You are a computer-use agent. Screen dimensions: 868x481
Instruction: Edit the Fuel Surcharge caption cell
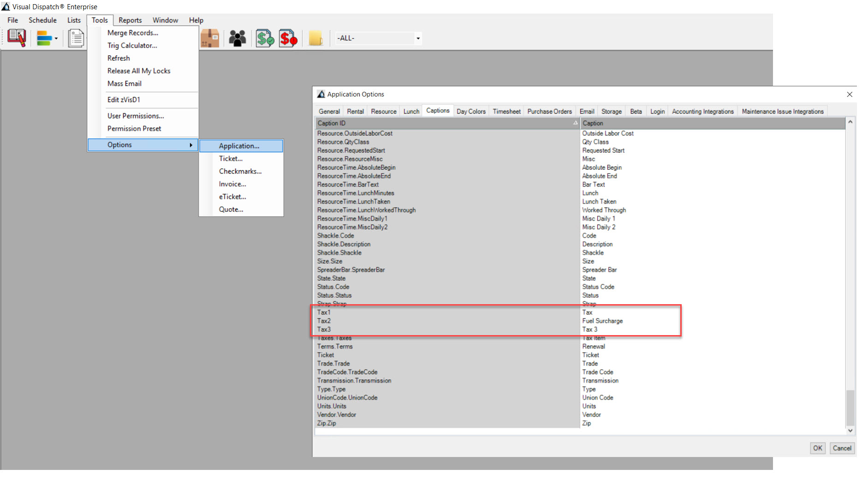tap(713, 321)
